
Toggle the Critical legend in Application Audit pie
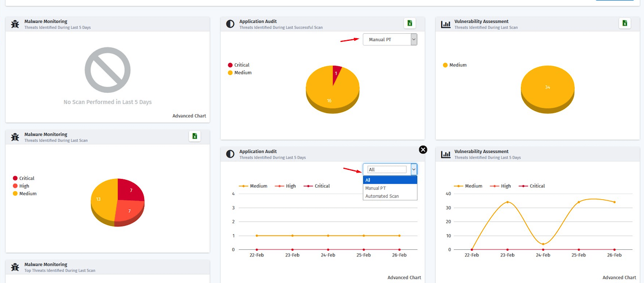[x=238, y=65]
